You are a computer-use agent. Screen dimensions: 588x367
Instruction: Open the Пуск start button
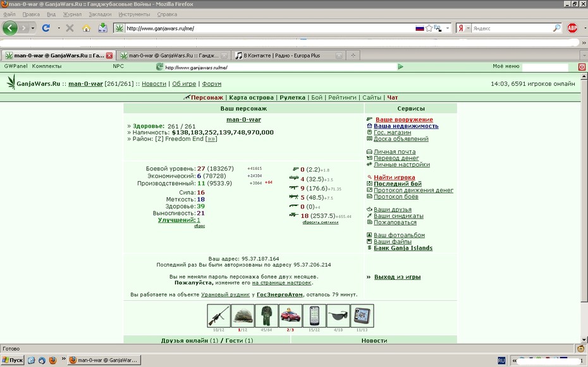13,360
